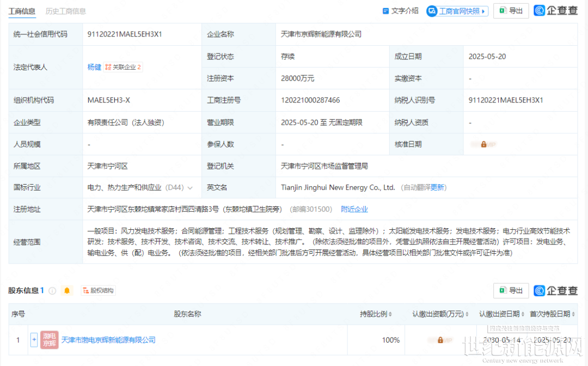Click the locked 认缴出资额 VIP icon
This screenshot has height=366, width=588.
440,340
